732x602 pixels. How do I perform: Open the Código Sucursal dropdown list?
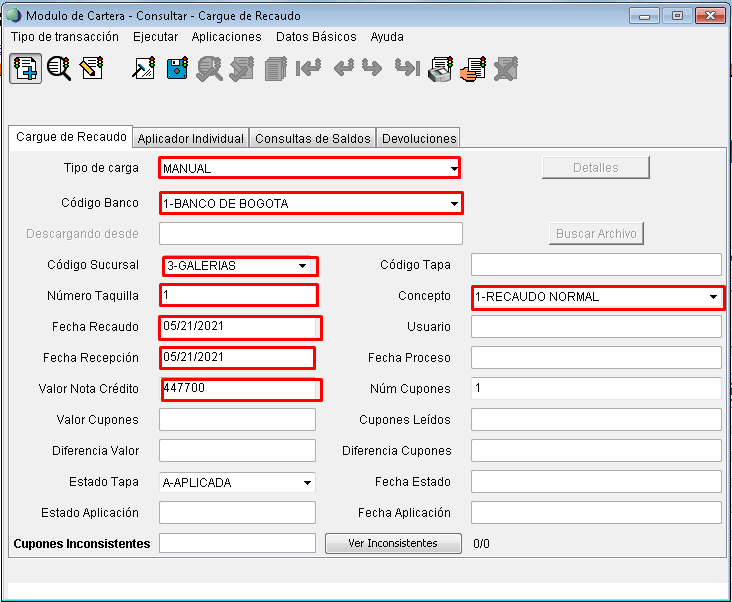(x=302, y=266)
